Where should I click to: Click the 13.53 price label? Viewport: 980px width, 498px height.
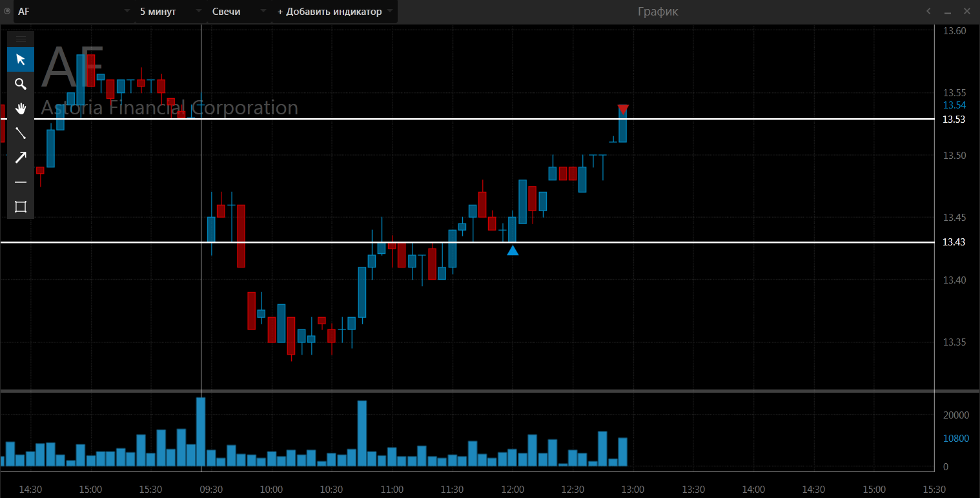pyautogui.click(x=954, y=119)
